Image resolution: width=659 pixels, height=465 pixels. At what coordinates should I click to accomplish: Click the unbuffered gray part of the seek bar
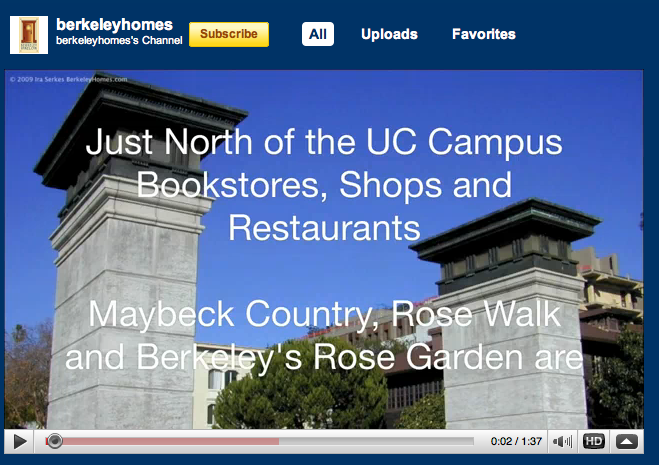point(380,441)
